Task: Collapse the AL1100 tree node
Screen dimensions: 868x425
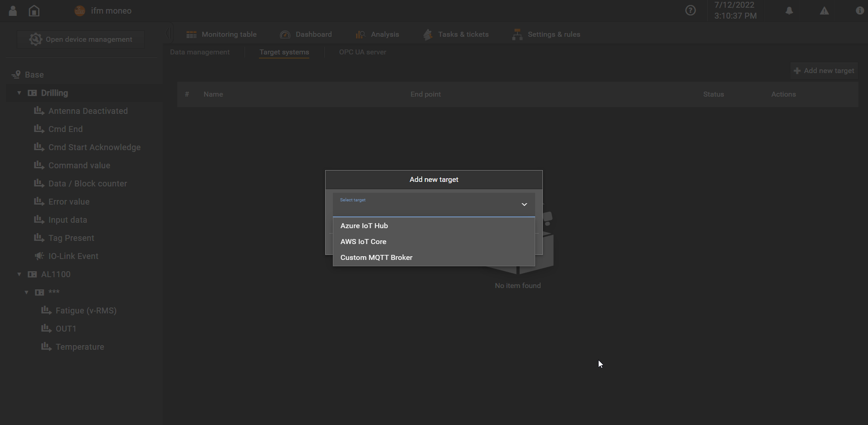Action: [19, 274]
